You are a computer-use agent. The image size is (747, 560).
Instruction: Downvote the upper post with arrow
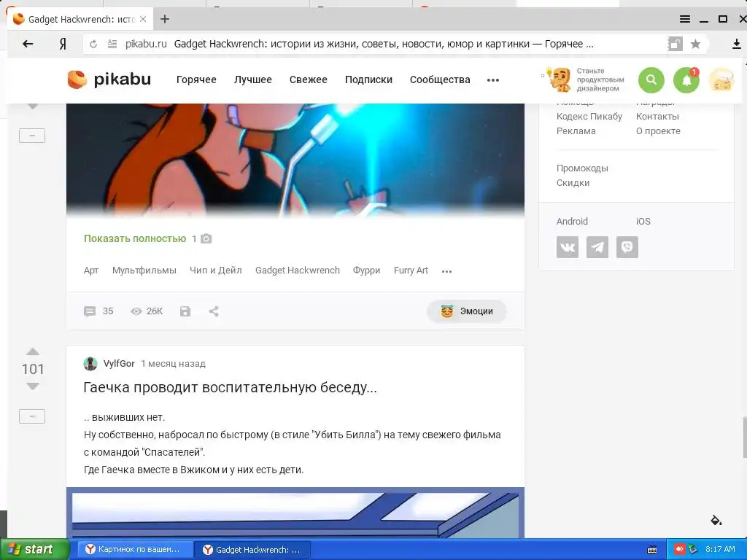[32, 106]
